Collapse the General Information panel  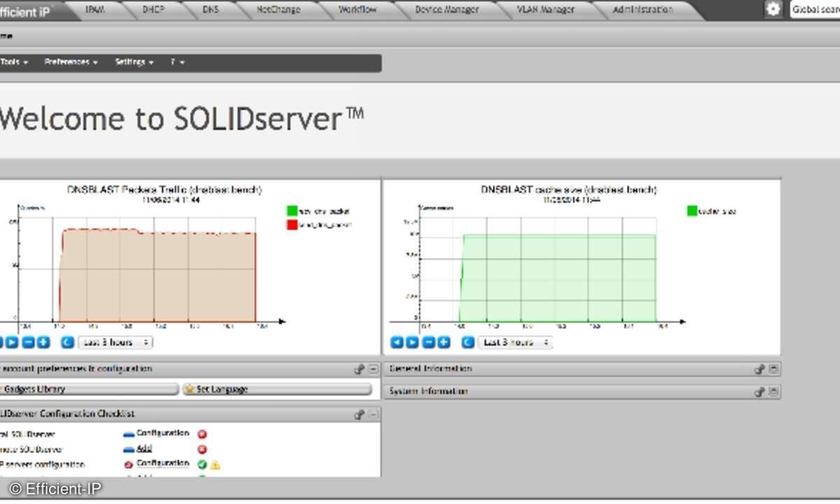tap(773, 369)
